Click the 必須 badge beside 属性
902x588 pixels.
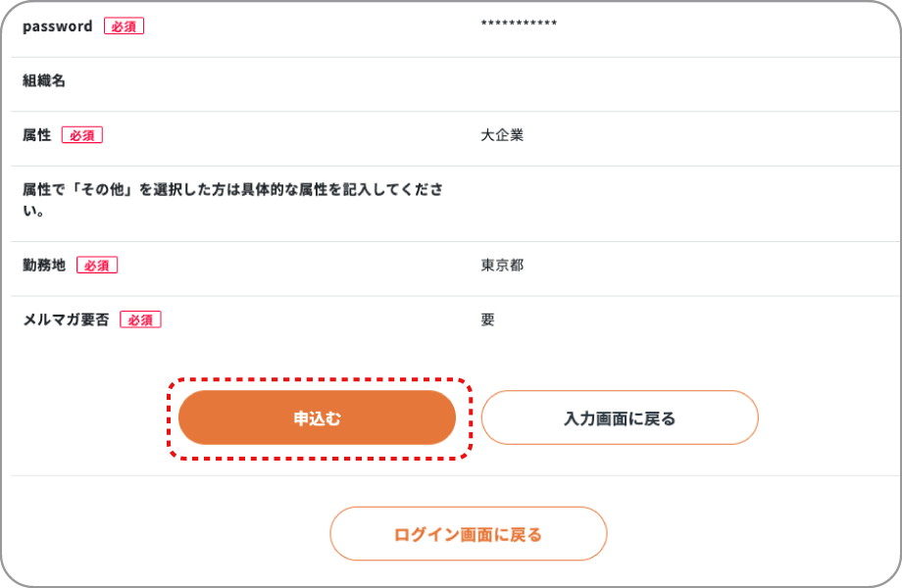(82, 134)
